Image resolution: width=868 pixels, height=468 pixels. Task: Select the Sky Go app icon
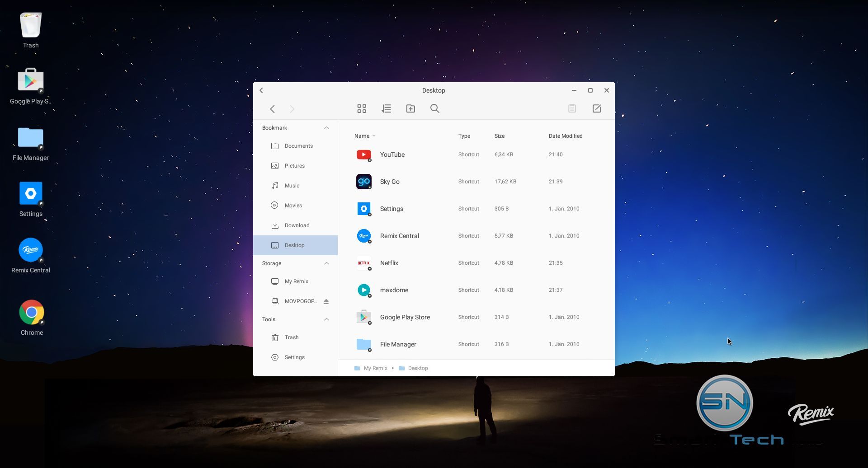click(364, 182)
